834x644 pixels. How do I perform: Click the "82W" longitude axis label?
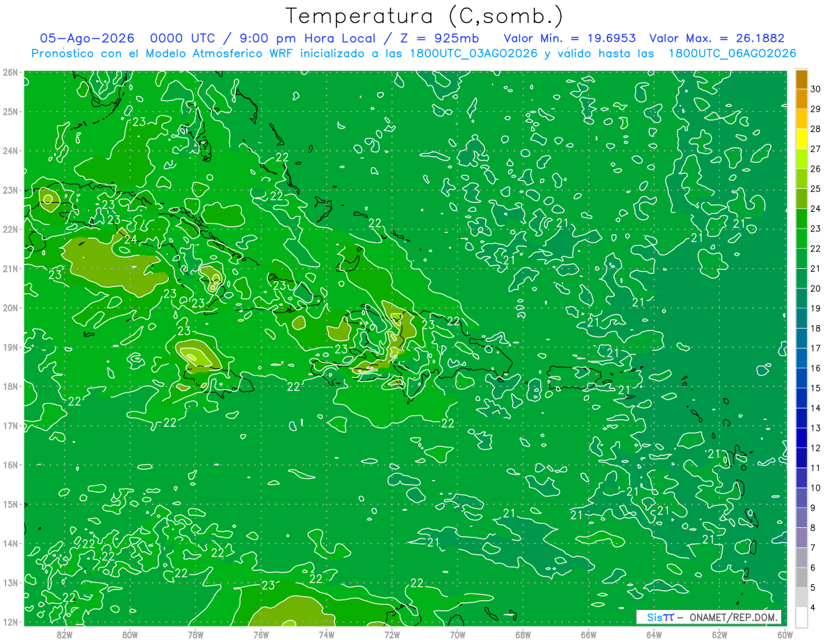(65, 634)
